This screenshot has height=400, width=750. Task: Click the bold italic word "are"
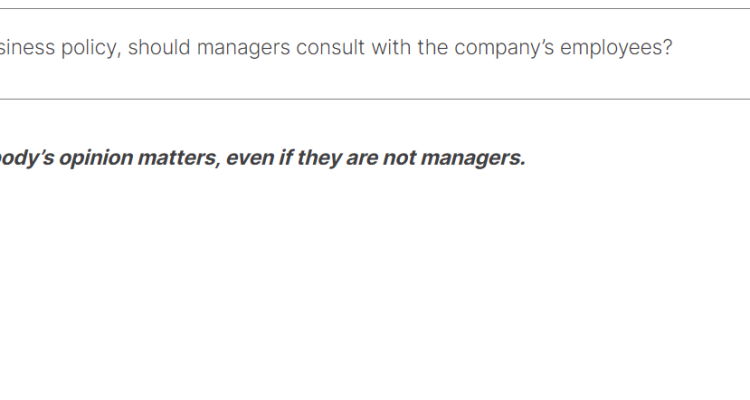point(362,158)
